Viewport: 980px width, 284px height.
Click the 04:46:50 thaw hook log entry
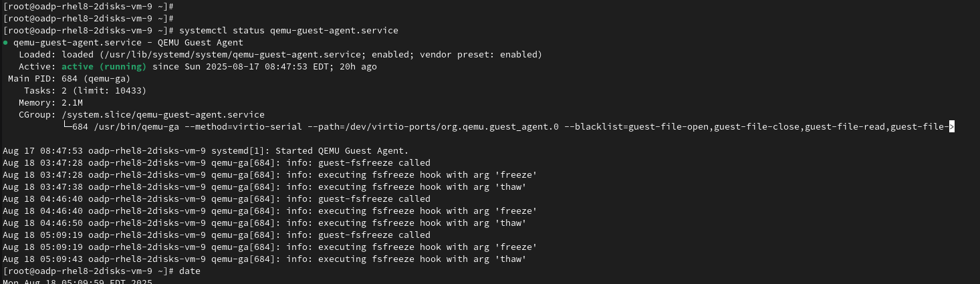[264, 223]
